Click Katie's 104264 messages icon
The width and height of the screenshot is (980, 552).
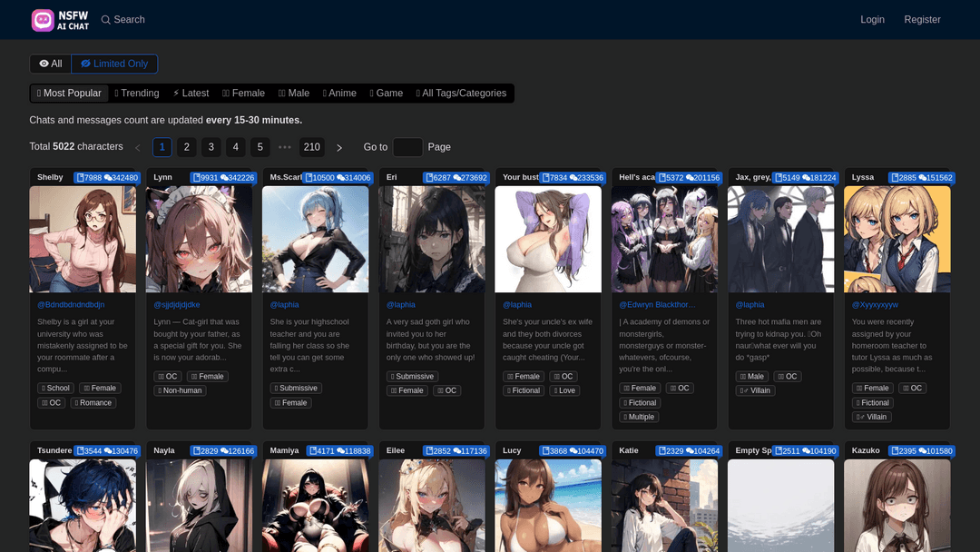pos(690,450)
